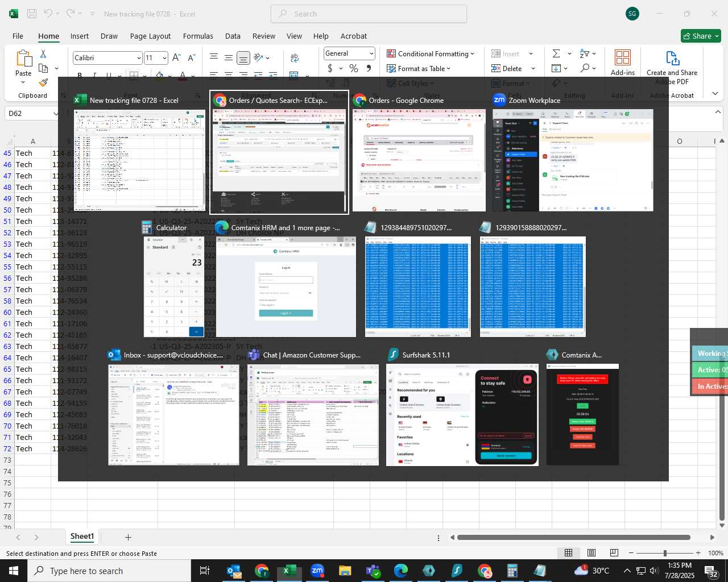This screenshot has height=582, width=728.
Task: Click the Windows taskbar search box
Action: tap(109, 571)
